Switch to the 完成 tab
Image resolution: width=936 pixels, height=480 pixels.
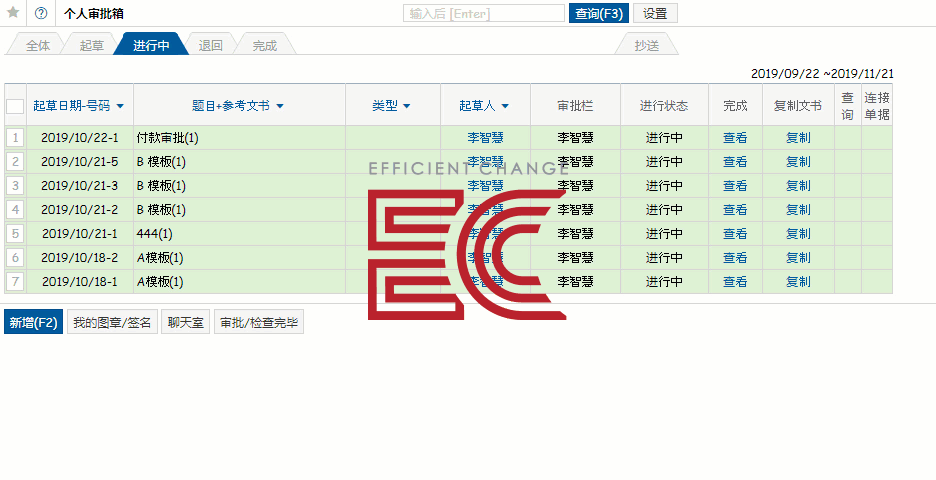pos(264,45)
